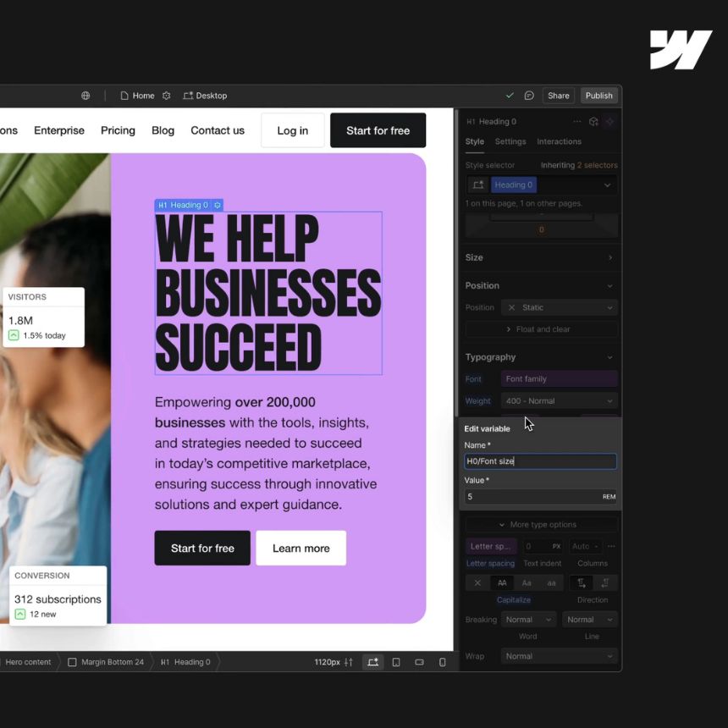Collapse More type options
Image resolution: width=728 pixels, height=728 pixels.
point(542,525)
